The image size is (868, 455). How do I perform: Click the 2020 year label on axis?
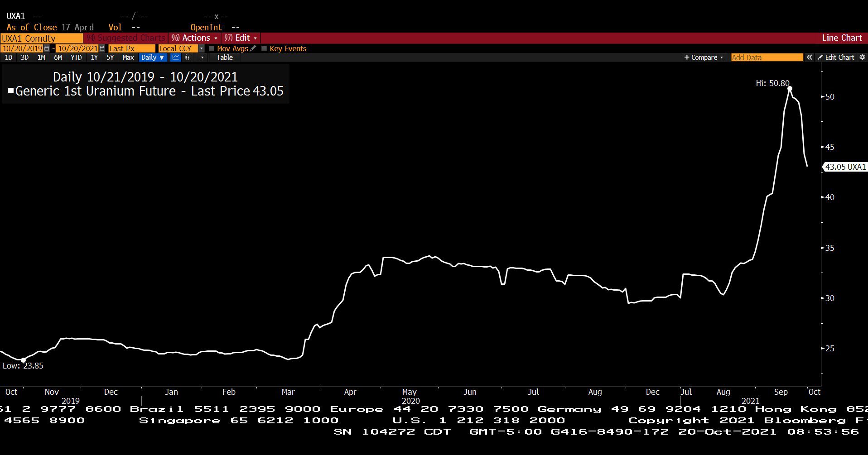pyautogui.click(x=411, y=401)
